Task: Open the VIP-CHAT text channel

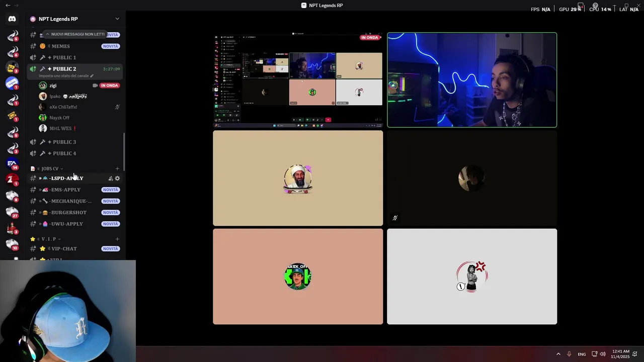Action: (x=75, y=249)
